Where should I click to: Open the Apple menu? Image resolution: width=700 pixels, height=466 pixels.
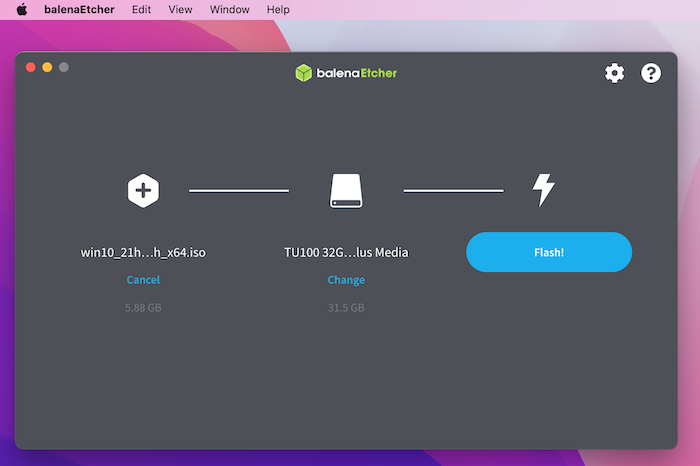[x=21, y=9]
